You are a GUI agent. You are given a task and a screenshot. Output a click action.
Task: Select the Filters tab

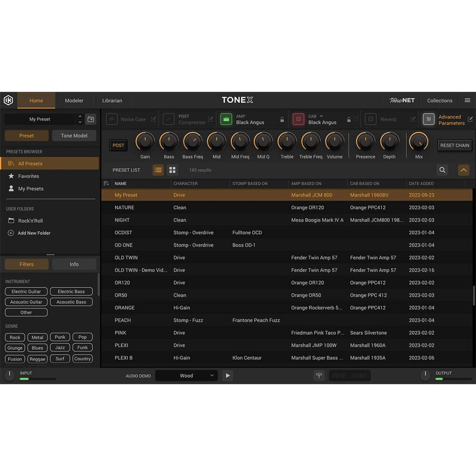click(x=27, y=264)
